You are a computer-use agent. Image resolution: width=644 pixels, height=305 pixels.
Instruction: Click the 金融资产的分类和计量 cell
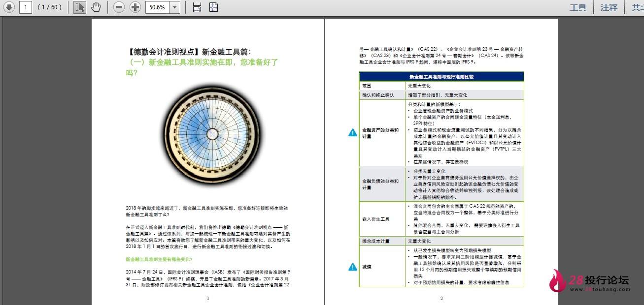click(x=383, y=133)
